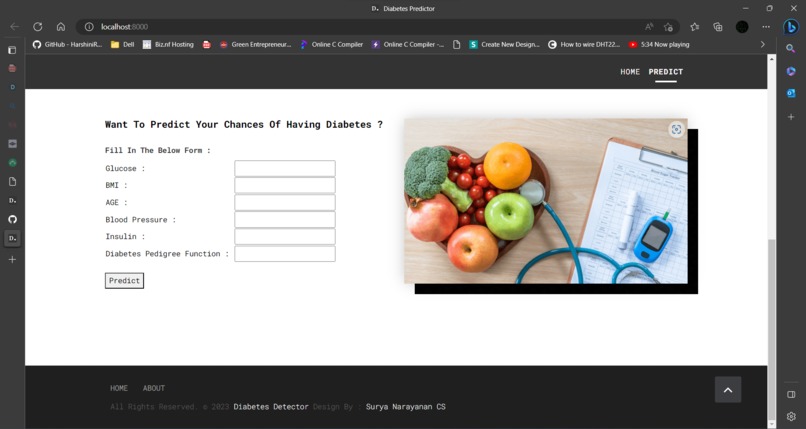Click the Fill In The Below Form text
Image resolution: width=806 pixels, height=429 pixels.
pyautogui.click(x=158, y=151)
